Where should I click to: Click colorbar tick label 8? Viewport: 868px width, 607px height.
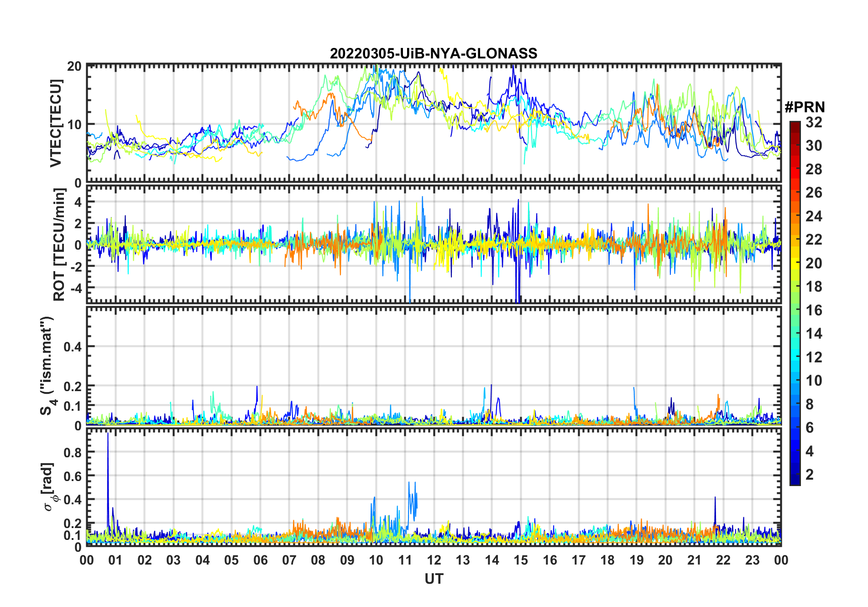point(810,404)
